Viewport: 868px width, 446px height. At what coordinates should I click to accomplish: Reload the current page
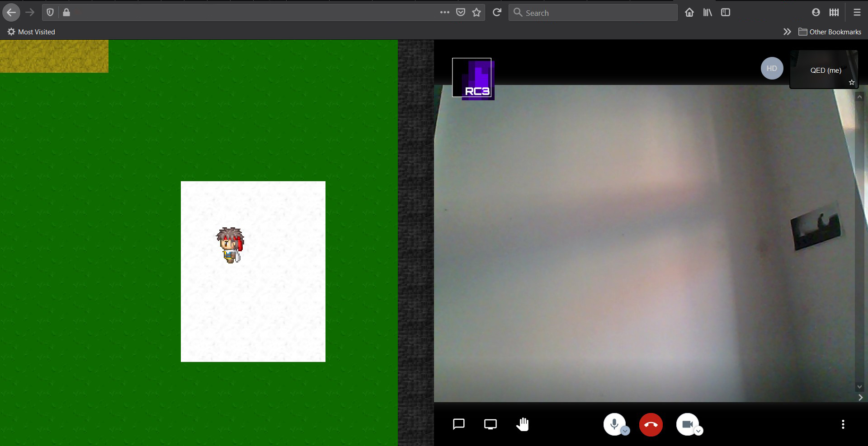(x=497, y=13)
